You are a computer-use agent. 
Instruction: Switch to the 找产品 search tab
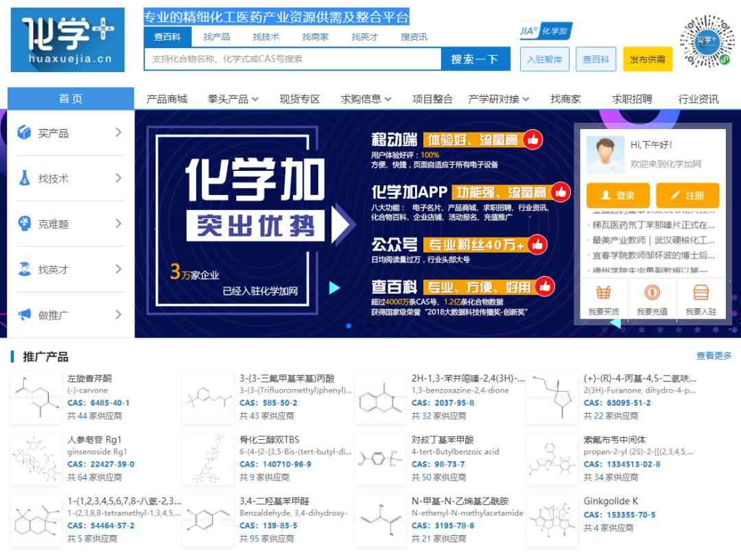(x=217, y=37)
